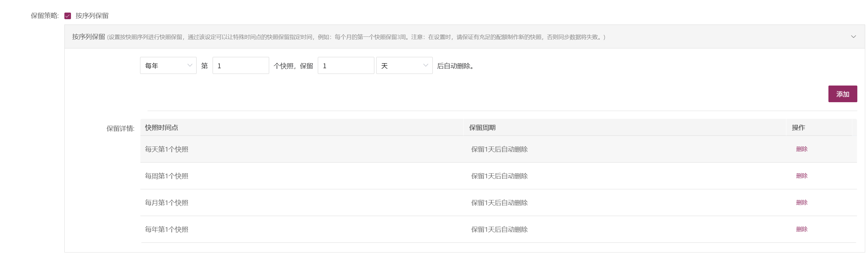The height and width of the screenshot is (261, 868).
Task: Open the 每年 period dropdown
Action: click(168, 65)
